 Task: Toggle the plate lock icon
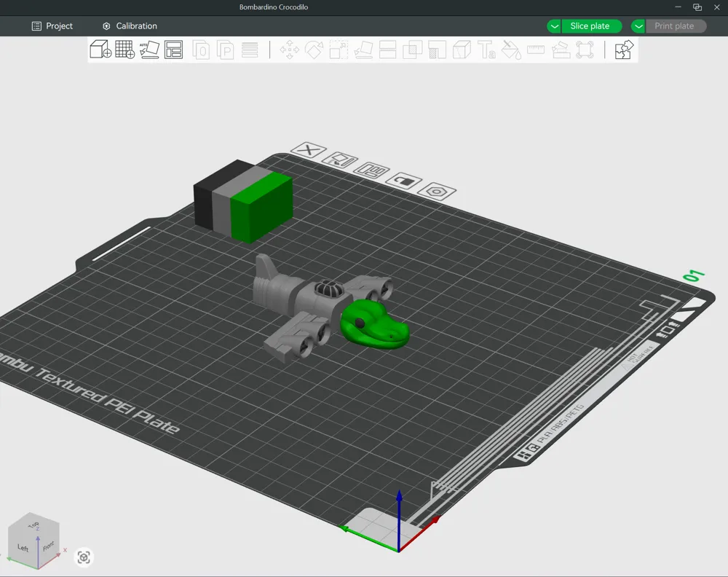[x=403, y=181]
